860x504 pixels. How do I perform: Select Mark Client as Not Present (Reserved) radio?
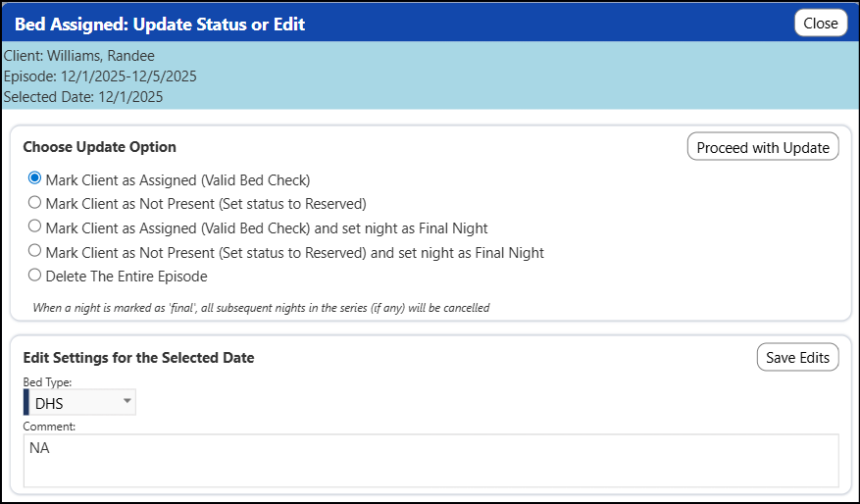coord(34,202)
